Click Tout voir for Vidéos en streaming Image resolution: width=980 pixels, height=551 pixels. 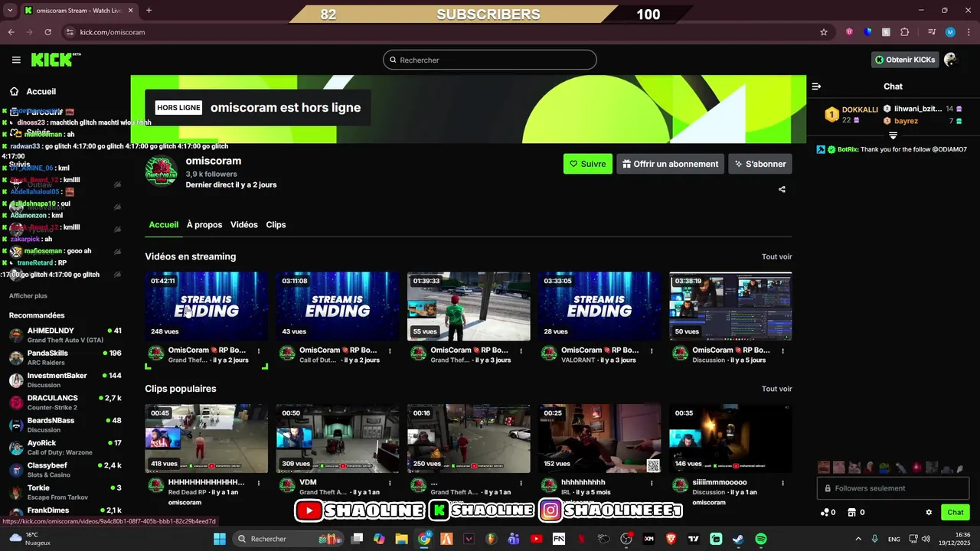[776, 257]
